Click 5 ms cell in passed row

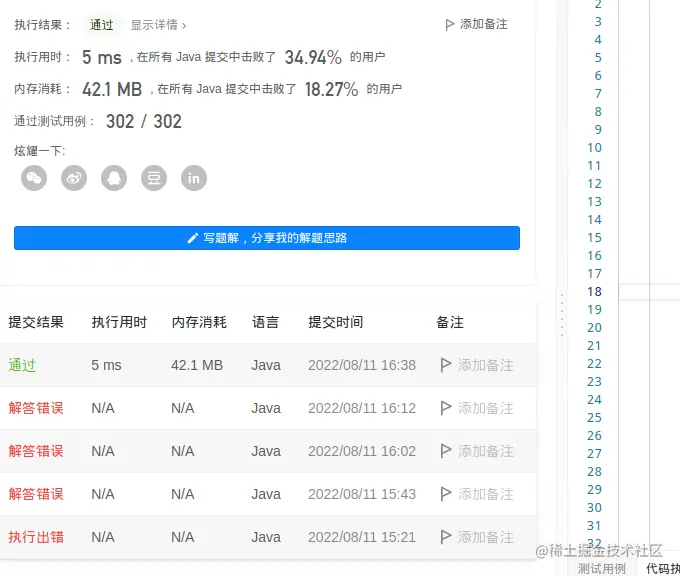click(x=106, y=365)
